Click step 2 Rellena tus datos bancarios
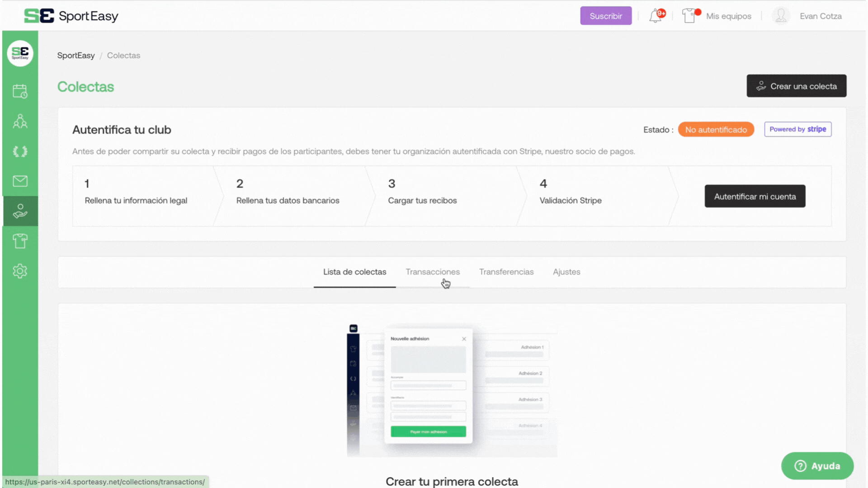 click(295, 196)
